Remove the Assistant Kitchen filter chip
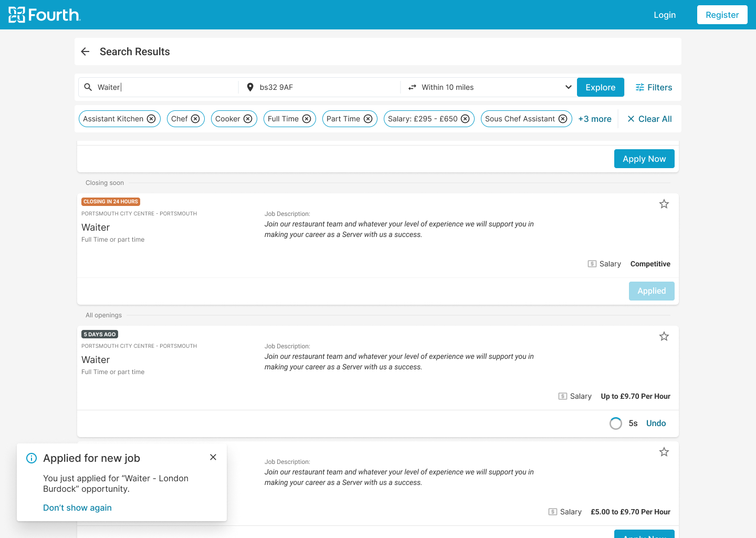756x538 pixels. pos(151,119)
